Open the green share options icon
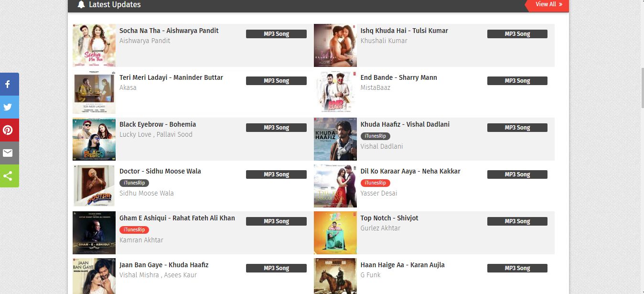This screenshot has height=294, width=644. (x=9, y=176)
